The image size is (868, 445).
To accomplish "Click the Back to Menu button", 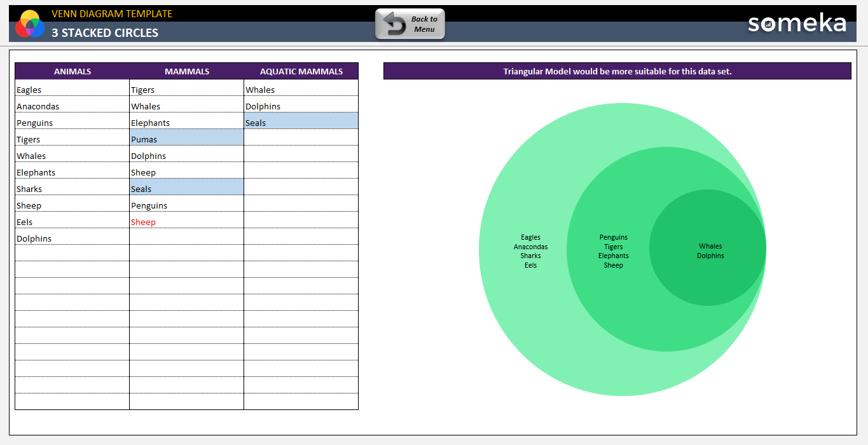I will [x=410, y=24].
